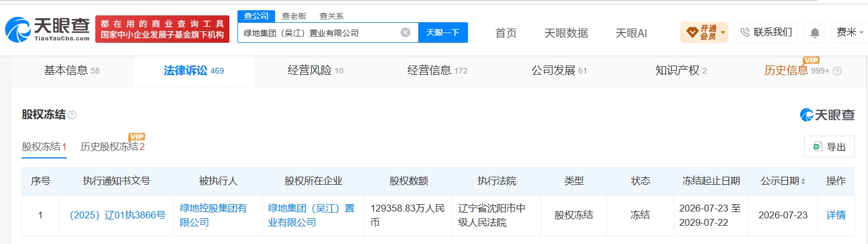Click the TianYanCha logo icon

click(18, 30)
